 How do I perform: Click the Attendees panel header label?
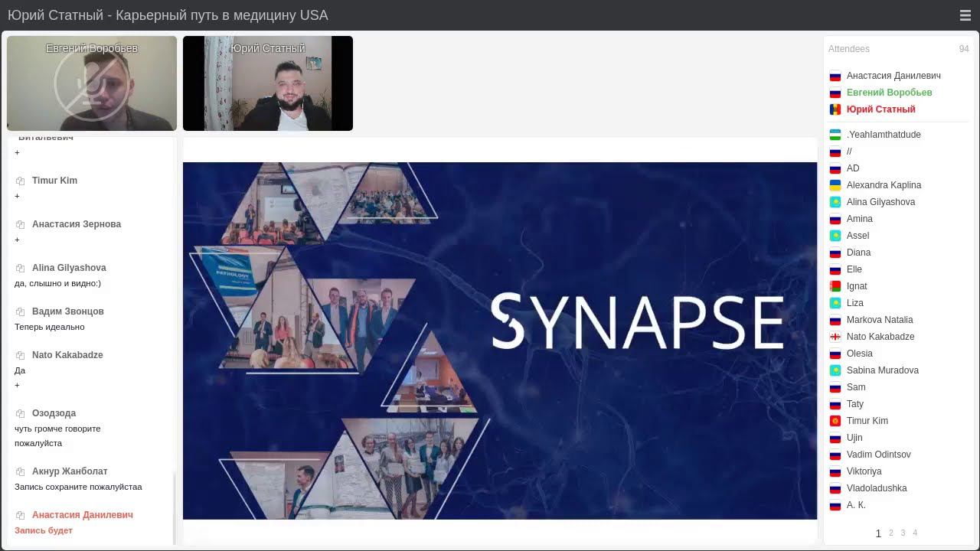849,49
